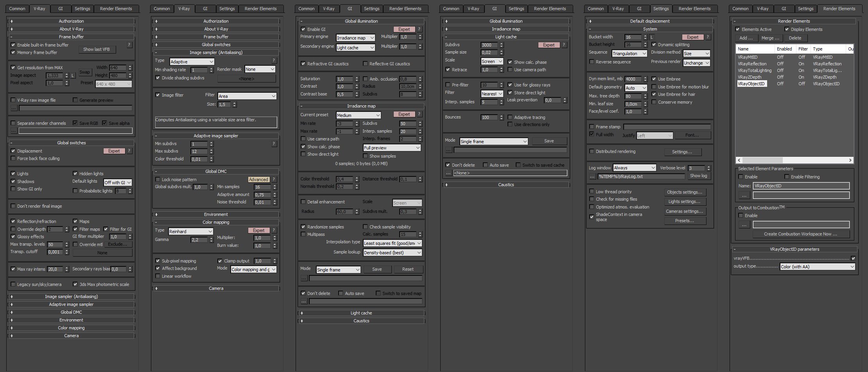Open browse '...' in Output to Combustion group

coord(744,225)
